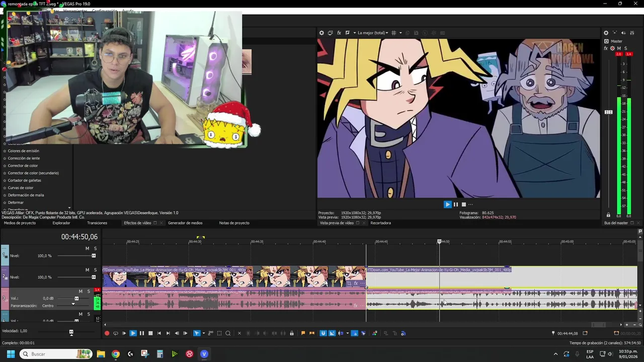
Task: Select the Envelope edit tool
Action: [x=211, y=333]
